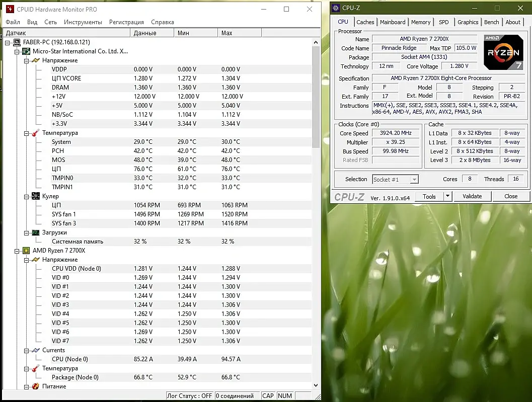Click the Core Speed 3924.20 MHz value
The image size is (532, 402).
point(396,133)
